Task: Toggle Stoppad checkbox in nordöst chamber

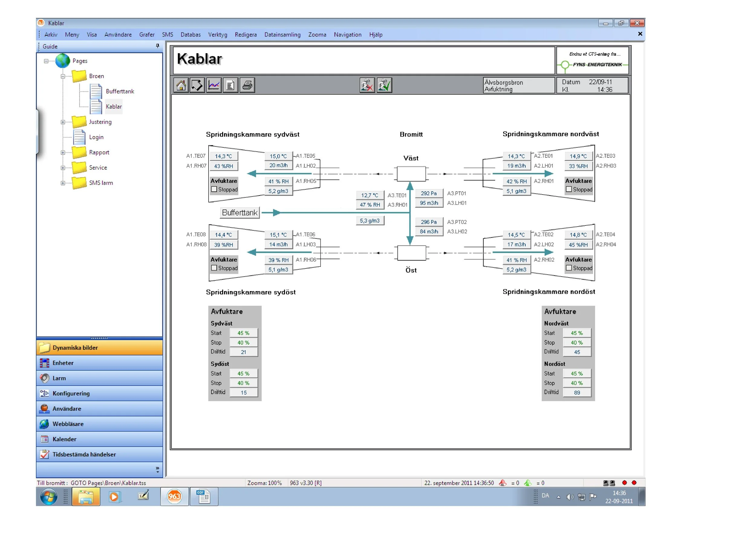Action: (x=569, y=268)
